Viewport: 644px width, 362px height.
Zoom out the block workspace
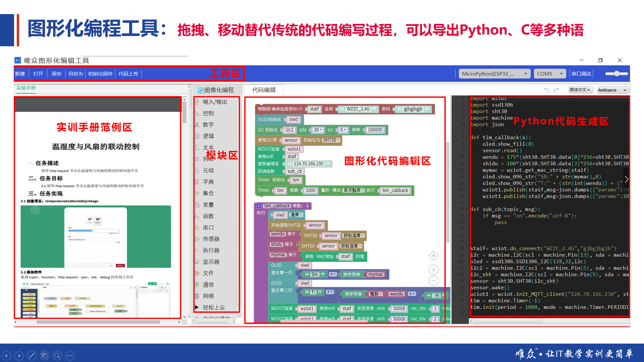tap(433, 281)
